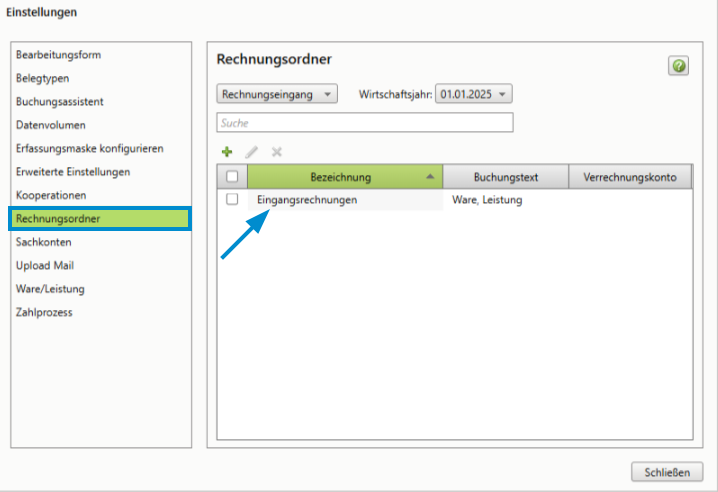Click the Verrechnungskonto column header
This screenshot has width=718, height=492.
(x=630, y=177)
